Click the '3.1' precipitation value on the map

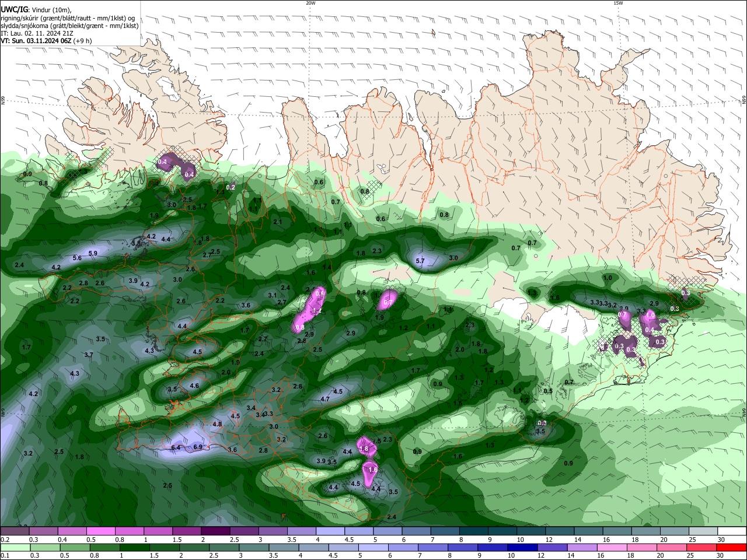point(273,295)
